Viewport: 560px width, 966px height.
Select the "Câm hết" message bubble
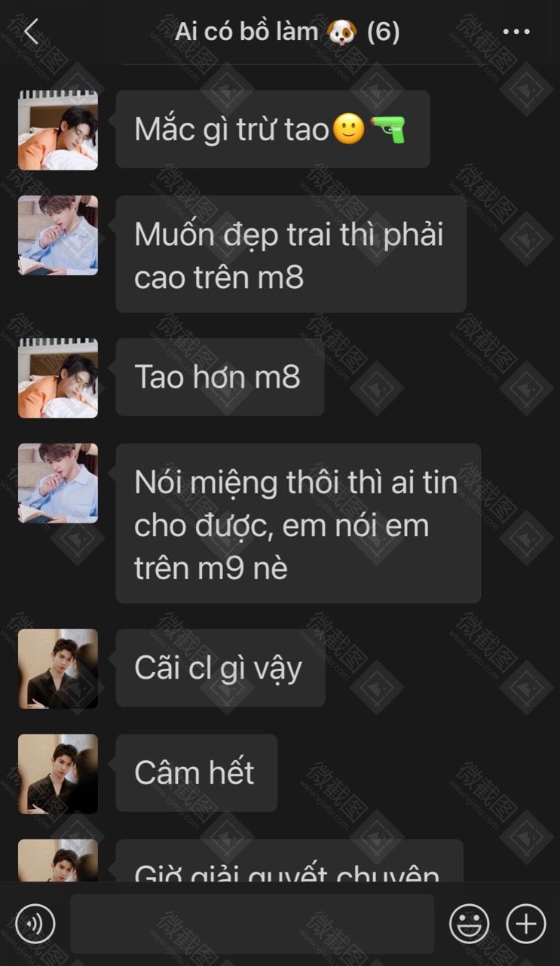pos(197,773)
